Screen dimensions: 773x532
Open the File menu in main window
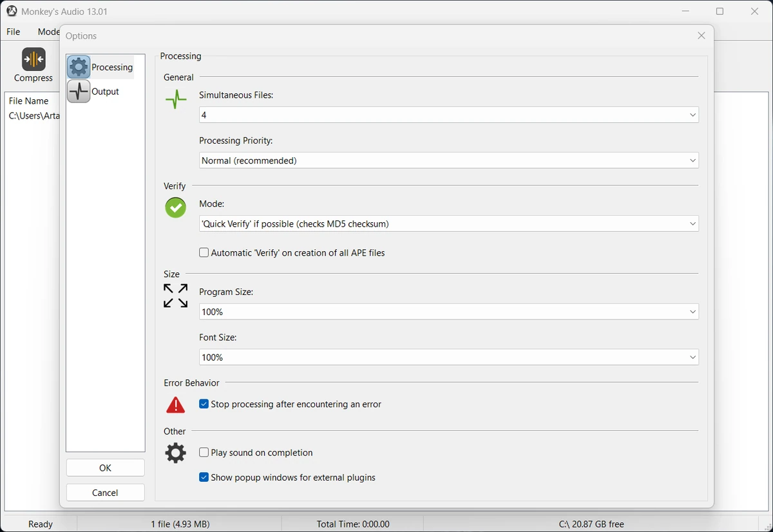pyautogui.click(x=14, y=32)
